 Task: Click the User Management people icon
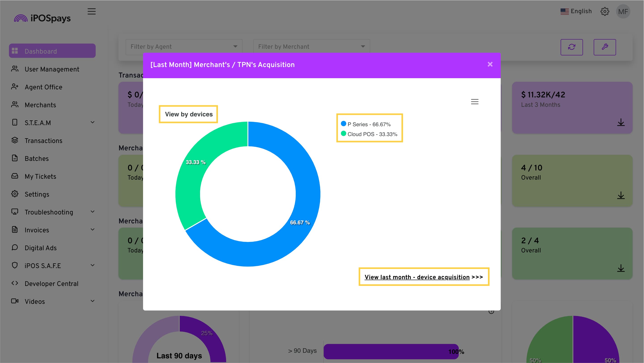tap(15, 69)
